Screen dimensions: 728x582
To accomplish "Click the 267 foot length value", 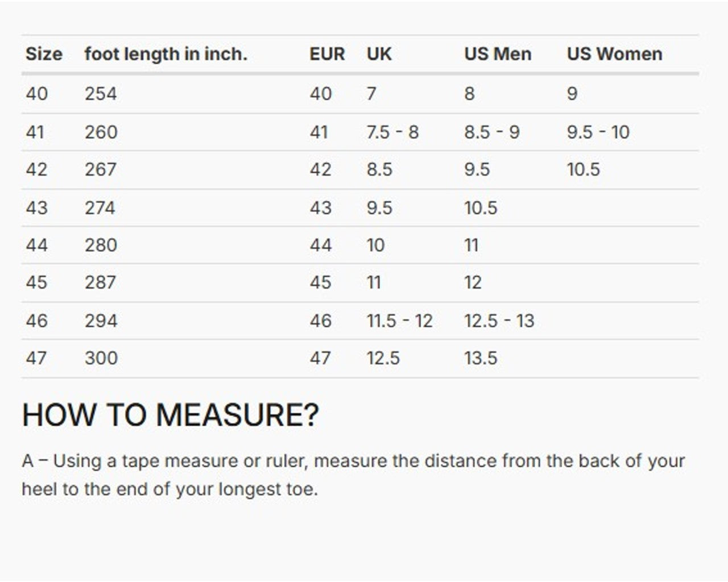I will point(101,169).
